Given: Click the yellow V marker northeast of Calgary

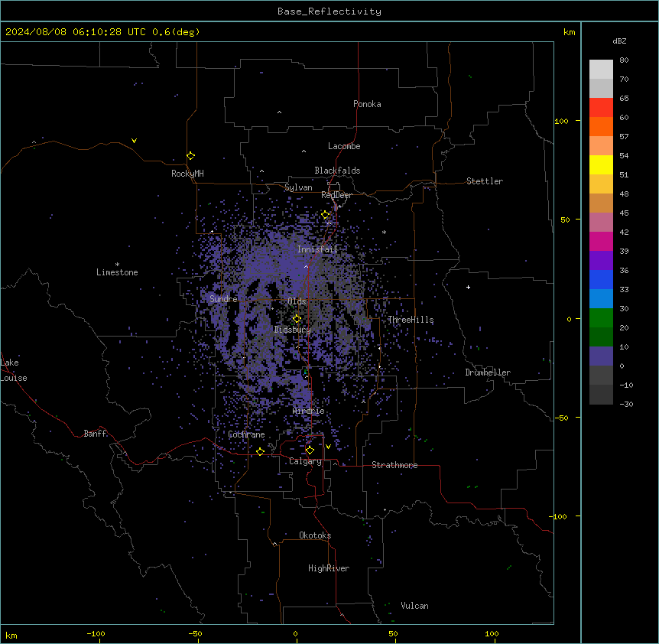Looking at the screenshot, I should pyautogui.click(x=328, y=447).
